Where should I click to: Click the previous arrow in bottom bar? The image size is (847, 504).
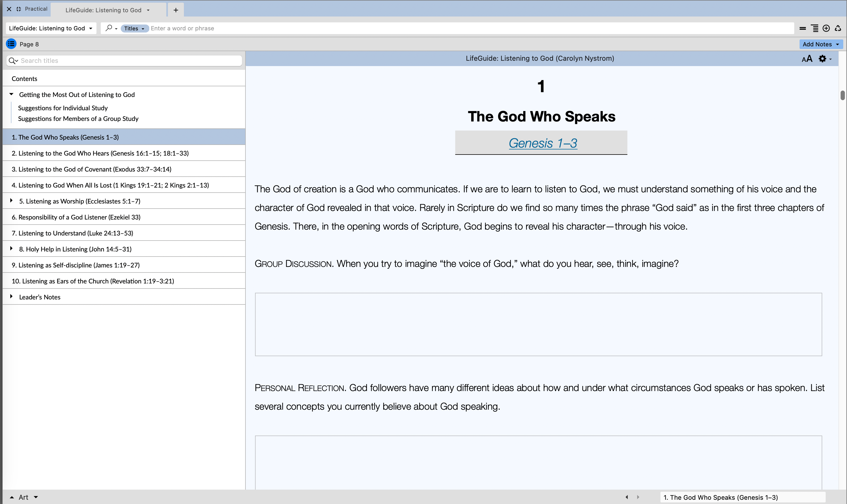(x=627, y=497)
